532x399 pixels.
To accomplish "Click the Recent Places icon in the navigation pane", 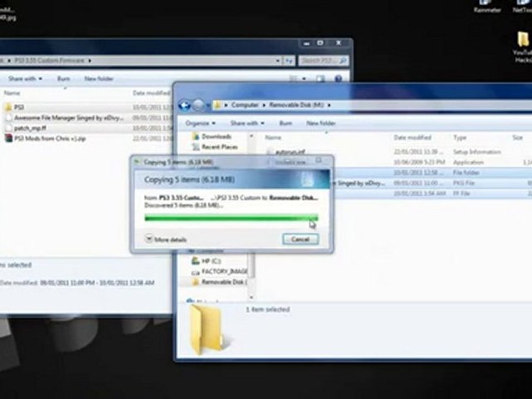I will pyautogui.click(x=196, y=147).
